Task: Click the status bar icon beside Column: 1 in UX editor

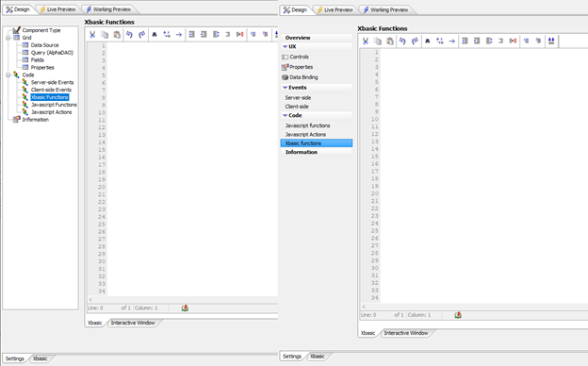Action: coord(458,315)
